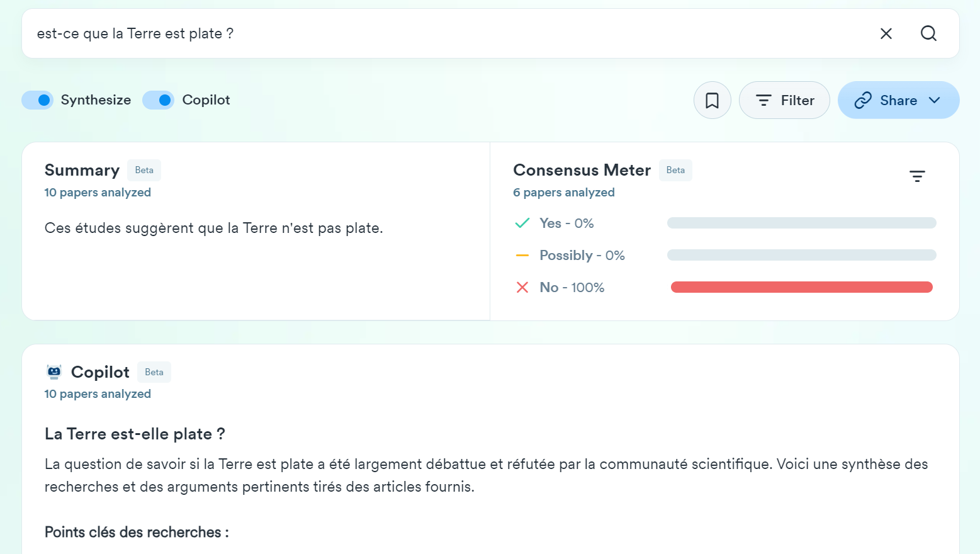
Task: View Copilot's 10 papers analyzed link
Action: coord(98,394)
